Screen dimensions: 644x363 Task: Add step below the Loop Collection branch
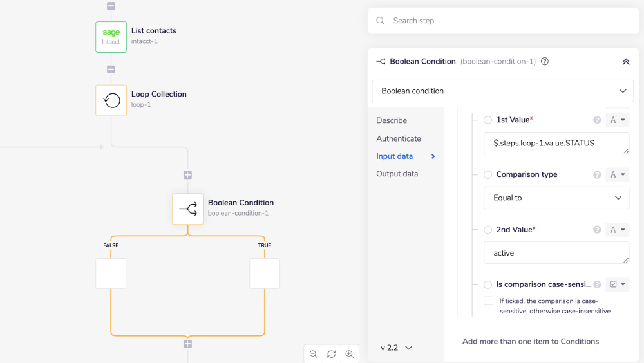point(187,175)
